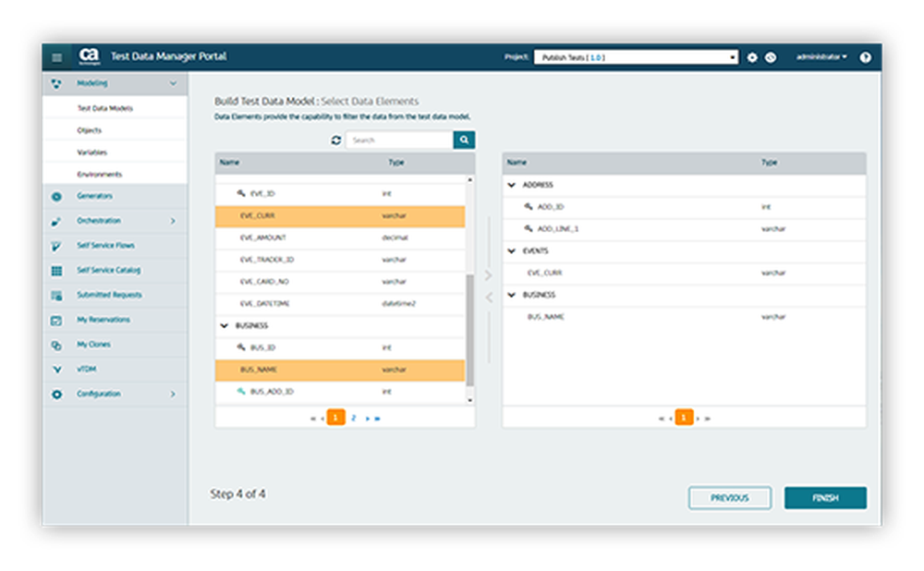
Task: Click the refresh icon beside search
Action: coord(336,140)
